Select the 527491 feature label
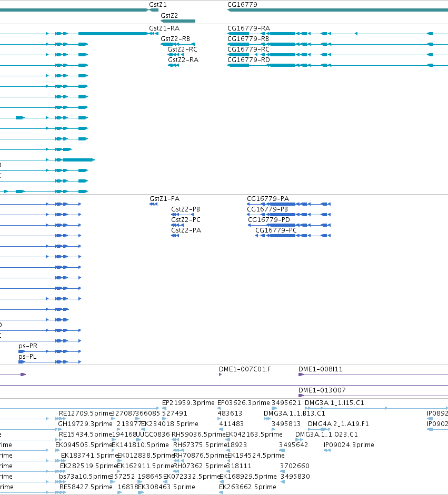Image resolution: width=448 pixels, height=495 pixels. [x=175, y=413]
